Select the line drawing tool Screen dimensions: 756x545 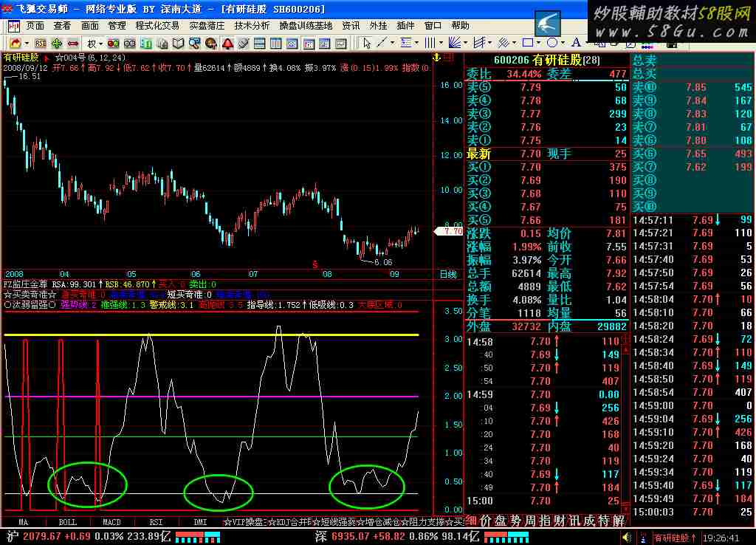pyautogui.click(x=382, y=44)
